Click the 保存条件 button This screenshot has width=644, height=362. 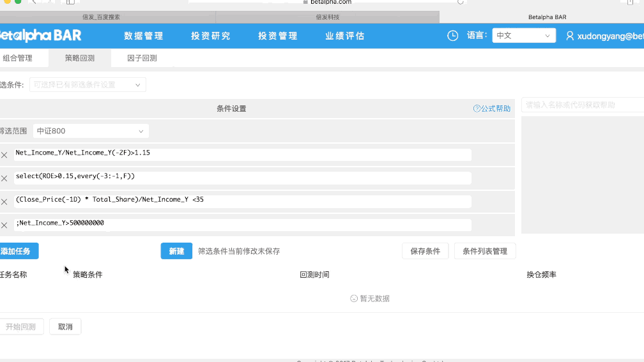[425, 251]
